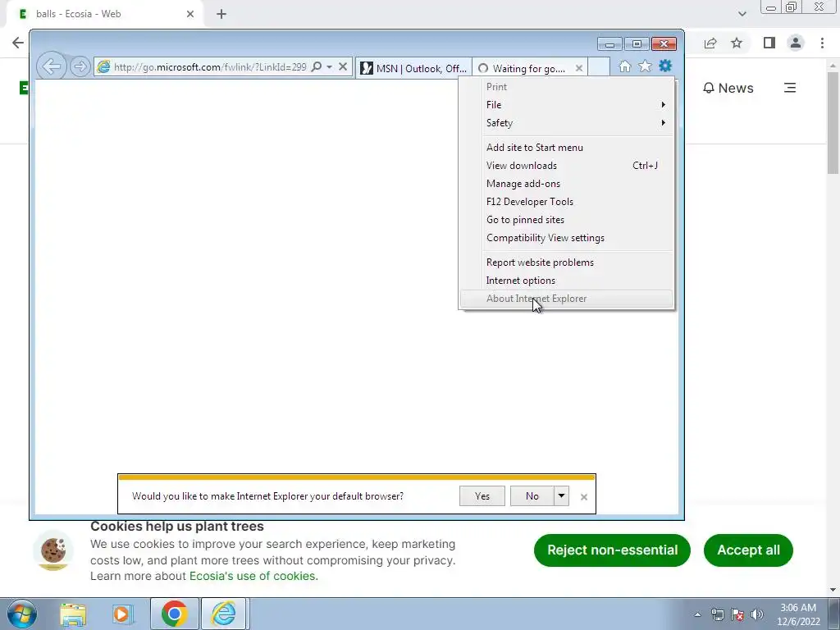This screenshot has height=630, width=840.
Task: Click Reject non-essential cookies button
Action: (x=612, y=550)
